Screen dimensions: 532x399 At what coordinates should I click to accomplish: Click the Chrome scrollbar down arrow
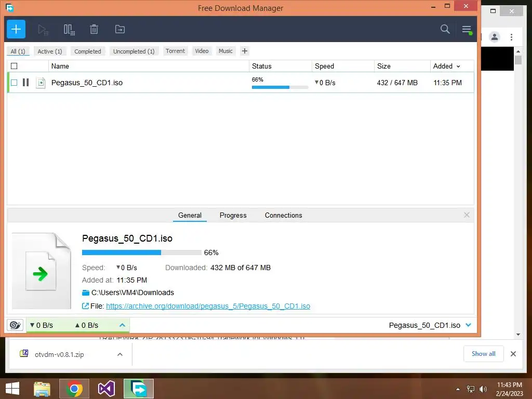click(x=518, y=335)
